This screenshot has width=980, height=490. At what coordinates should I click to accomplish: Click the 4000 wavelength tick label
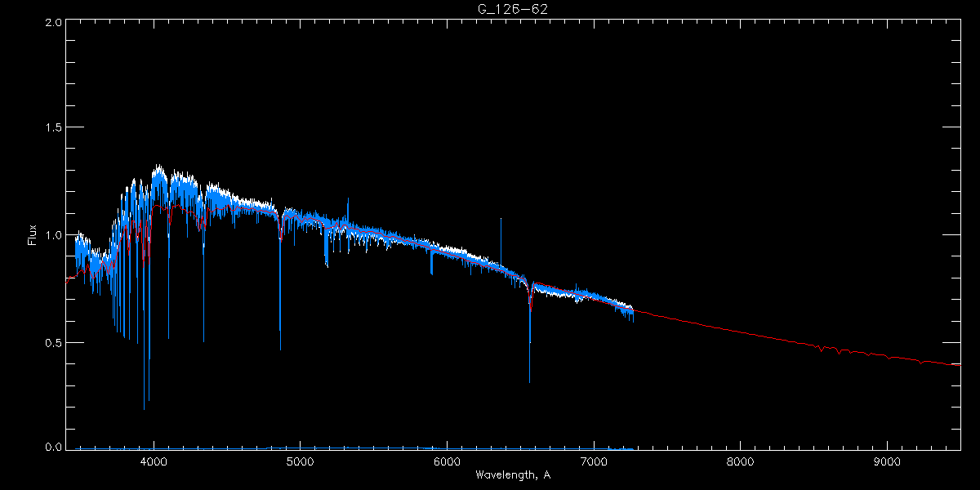[x=153, y=461]
